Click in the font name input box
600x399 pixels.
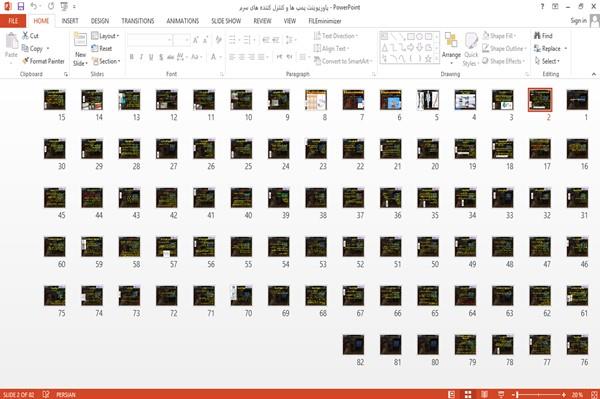coord(149,40)
